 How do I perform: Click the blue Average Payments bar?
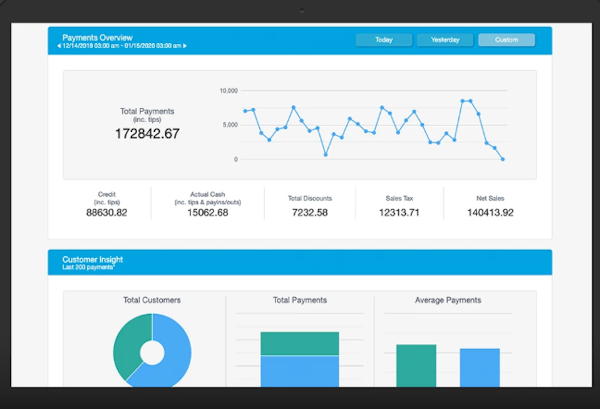pyautogui.click(x=479, y=368)
